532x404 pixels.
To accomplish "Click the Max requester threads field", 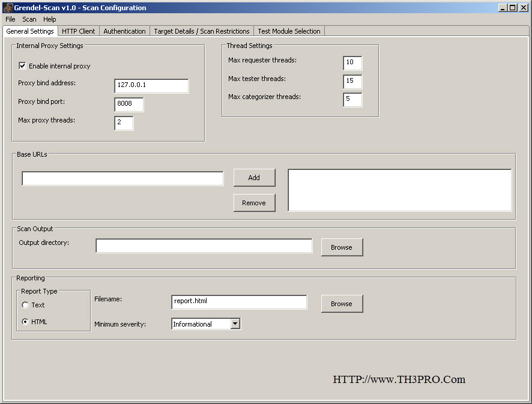I will 352,63.
